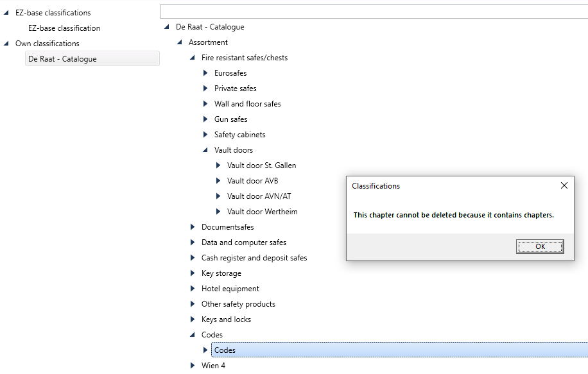Select EZ-base classification entry
588x374 pixels.
64,28
